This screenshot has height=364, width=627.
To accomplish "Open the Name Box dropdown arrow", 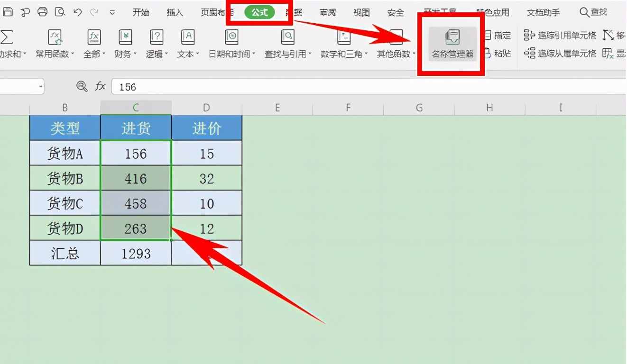I will pos(41,87).
